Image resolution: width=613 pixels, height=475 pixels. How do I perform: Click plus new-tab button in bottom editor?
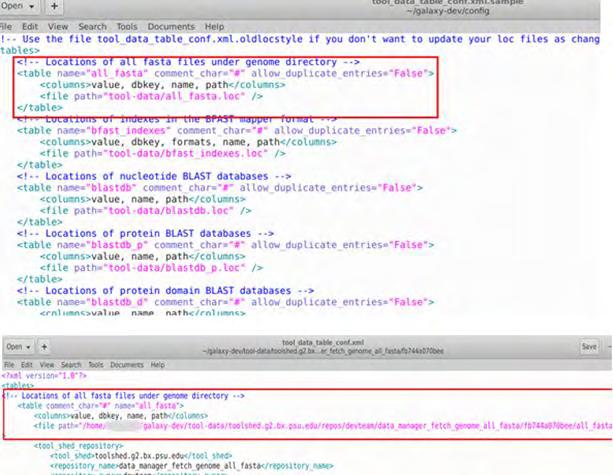(x=44, y=347)
